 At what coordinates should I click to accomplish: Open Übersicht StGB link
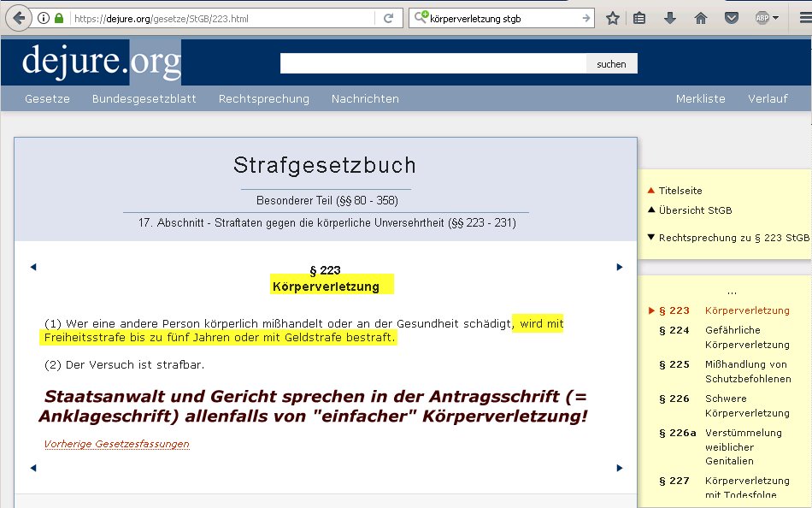pos(694,210)
